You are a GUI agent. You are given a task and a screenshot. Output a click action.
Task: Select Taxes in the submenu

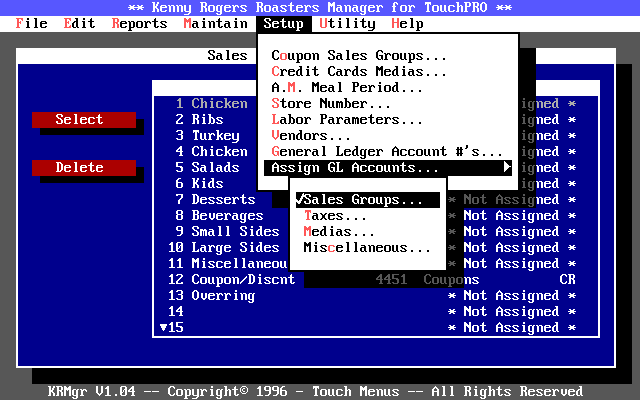[x=368, y=216]
